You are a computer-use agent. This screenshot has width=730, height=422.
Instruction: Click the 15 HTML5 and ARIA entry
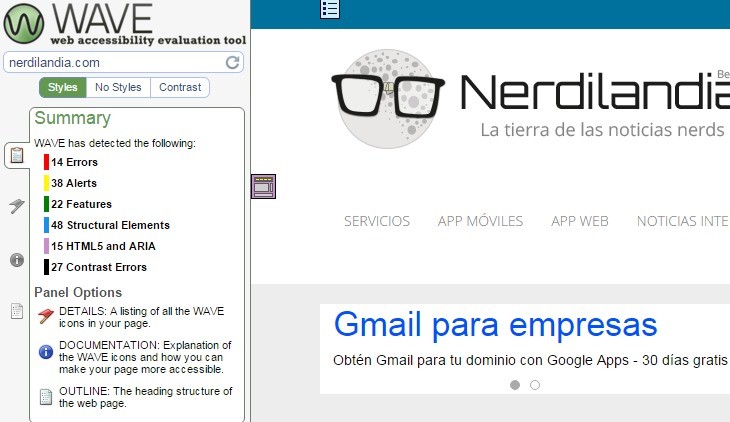[x=103, y=246]
